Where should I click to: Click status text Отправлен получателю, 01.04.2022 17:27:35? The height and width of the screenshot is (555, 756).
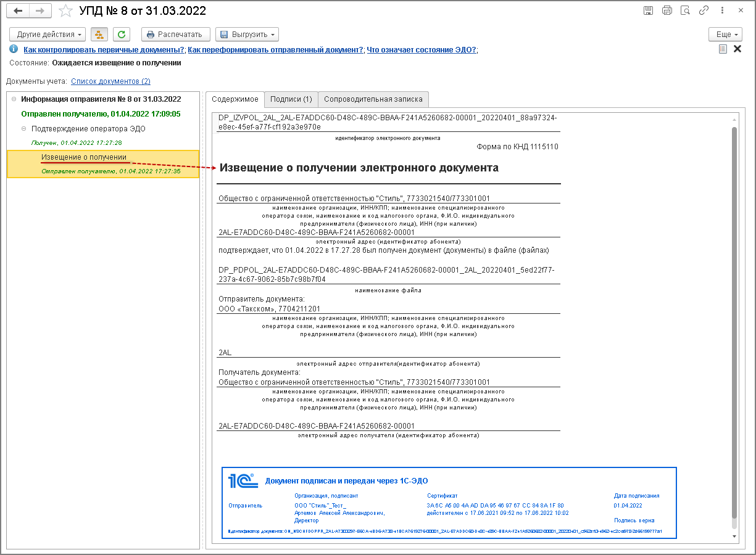110,171
